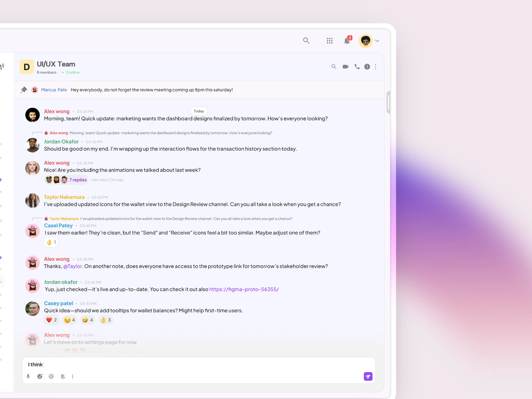
Task: Click Casey patel's avatar
Action: click(32, 309)
